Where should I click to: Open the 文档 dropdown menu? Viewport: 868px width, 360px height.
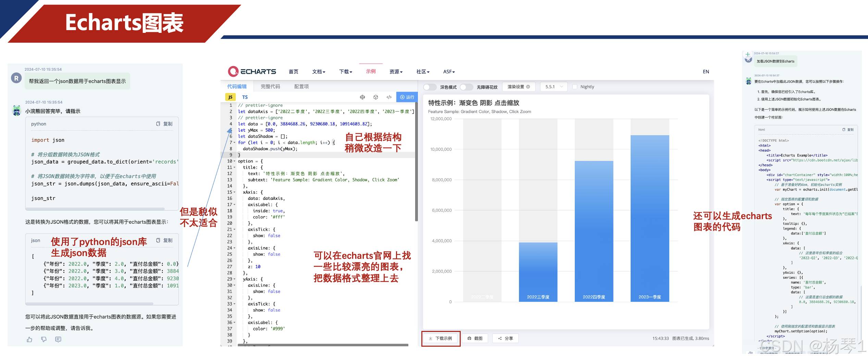point(319,72)
